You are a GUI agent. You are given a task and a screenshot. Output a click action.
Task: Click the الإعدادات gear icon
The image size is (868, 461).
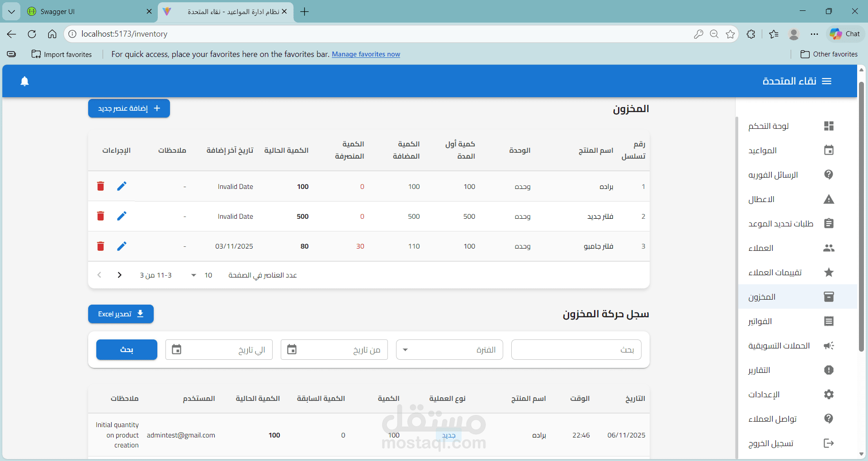pos(829,395)
